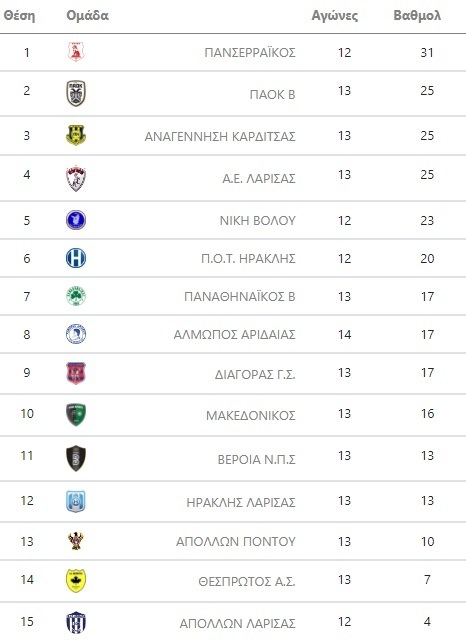Screen dimensions: 466x641
Task: Click the Αγώνες column header
Action: tap(334, 16)
